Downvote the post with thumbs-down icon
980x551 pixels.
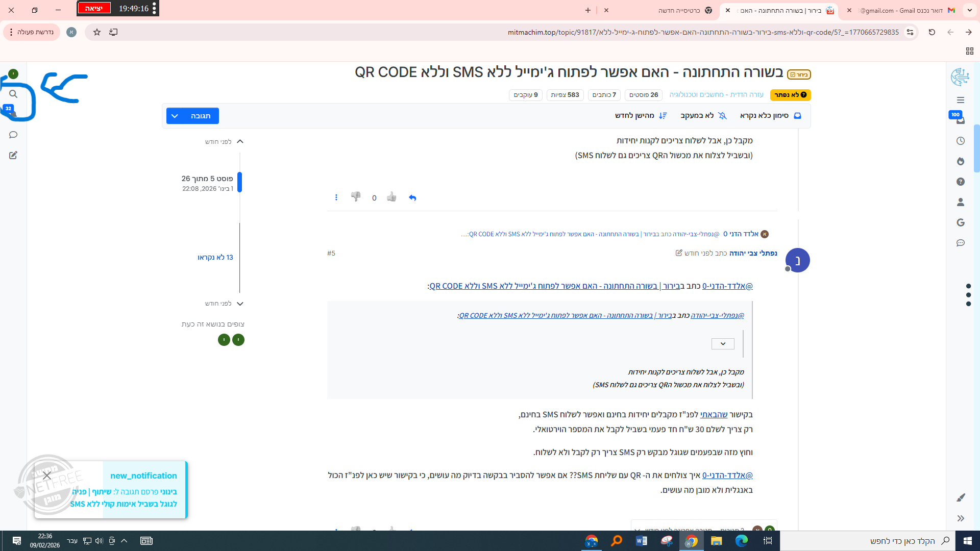[x=356, y=196]
